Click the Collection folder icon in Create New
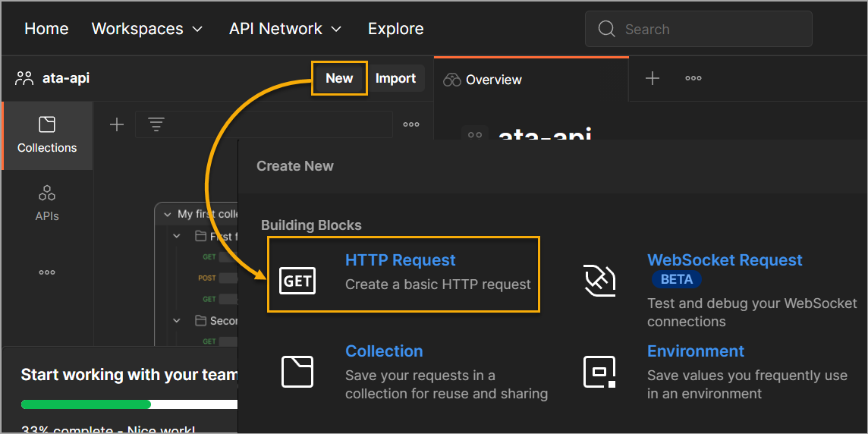The width and height of the screenshot is (868, 434). pyautogui.click(x=297, y=372)
